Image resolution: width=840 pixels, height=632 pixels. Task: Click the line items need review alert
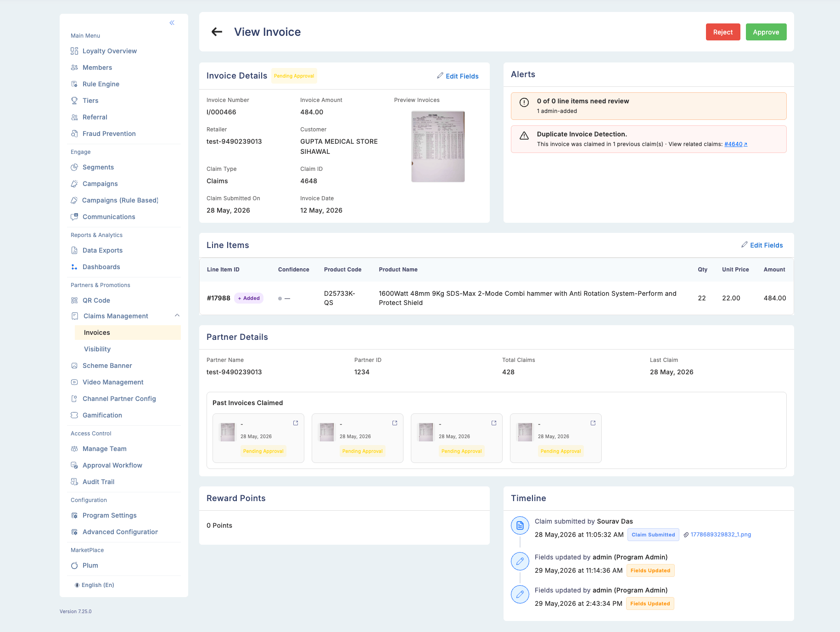(649, 106)
